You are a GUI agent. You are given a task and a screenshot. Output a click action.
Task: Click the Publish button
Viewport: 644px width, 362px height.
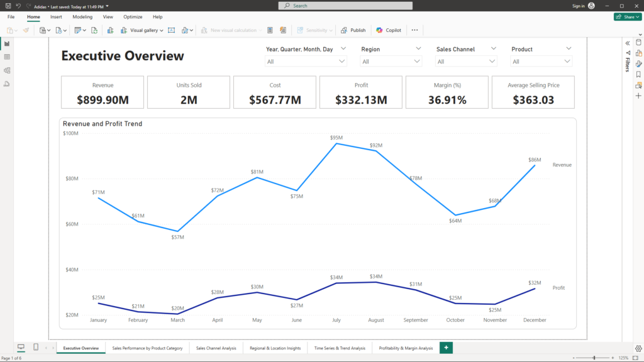(x=353, y=30)
